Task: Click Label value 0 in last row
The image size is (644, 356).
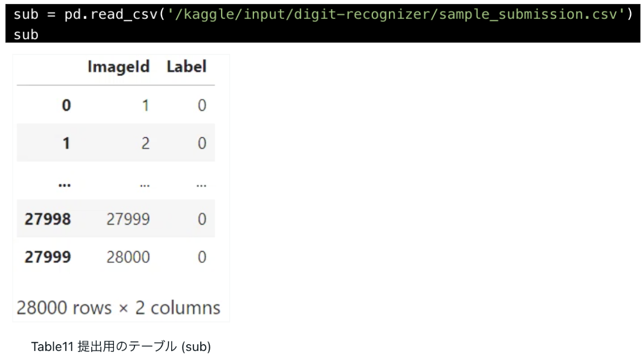Action: click(202, 257)
